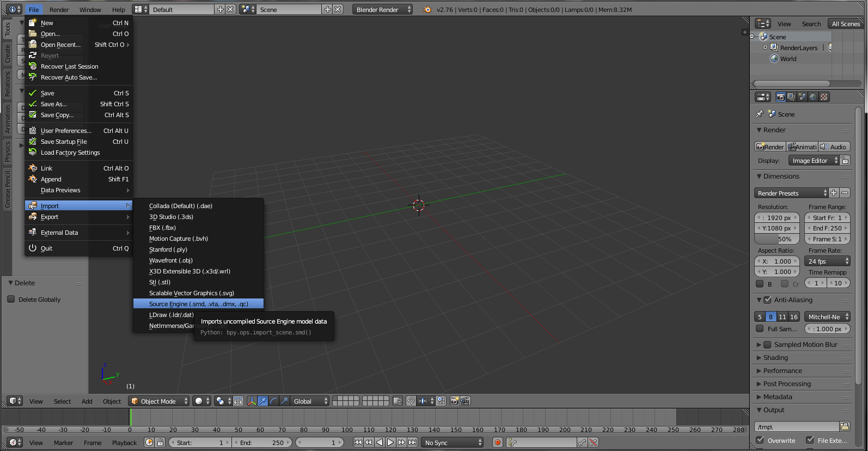868x451 pixels.
Task: Toggle the Anti-Aliasing checkbox
Action: click(x=767, y=300)
